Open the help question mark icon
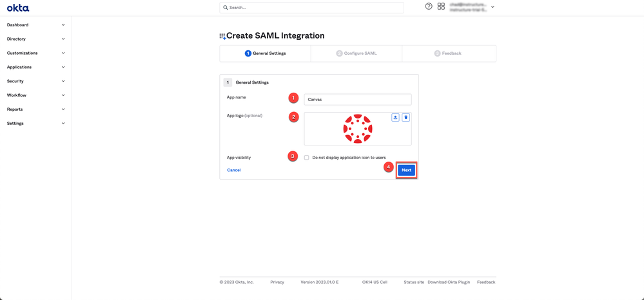 pyautogui.click(x=429, y=6)
